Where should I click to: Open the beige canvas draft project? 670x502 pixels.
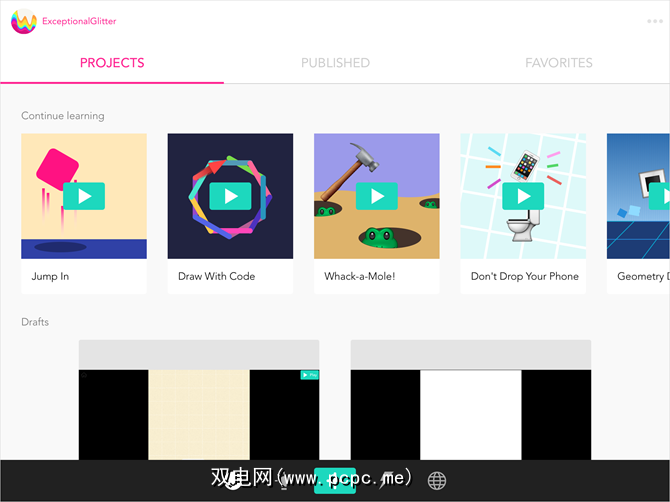199,400
